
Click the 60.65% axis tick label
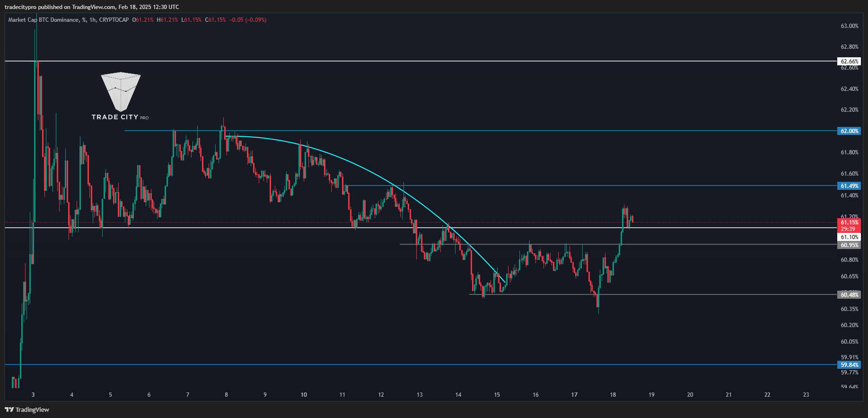[x=850, y=276]
